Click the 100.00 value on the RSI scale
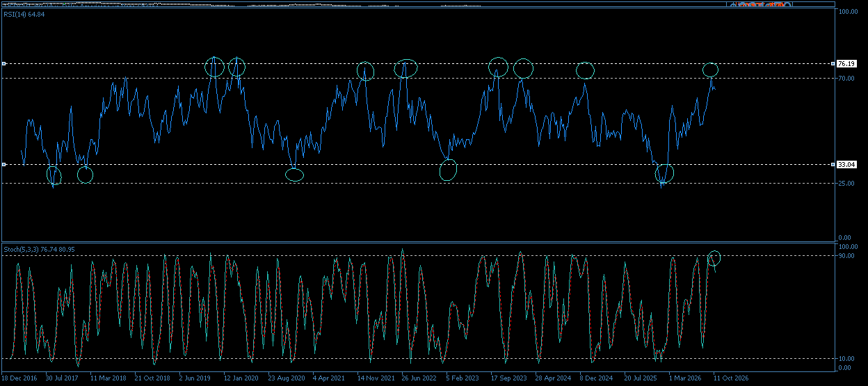868x386 pixels. click(847, 12)
